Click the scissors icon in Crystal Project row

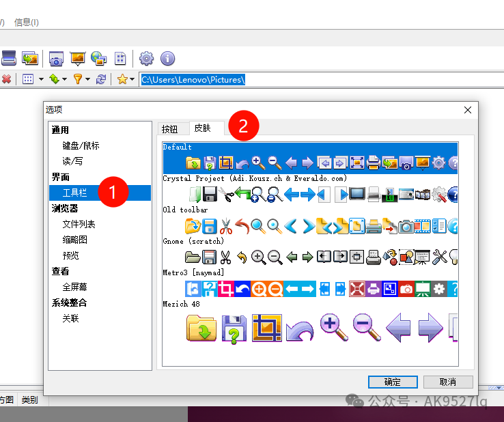click(x=226, y=195)
